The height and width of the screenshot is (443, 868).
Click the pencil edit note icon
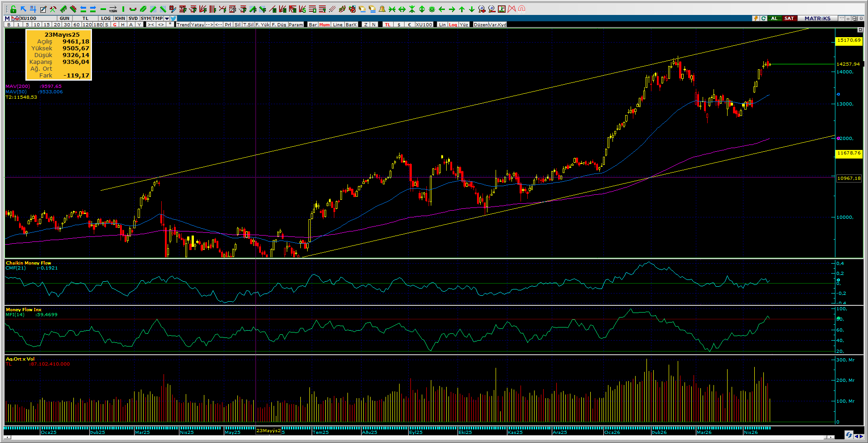[x=43, y=9]
